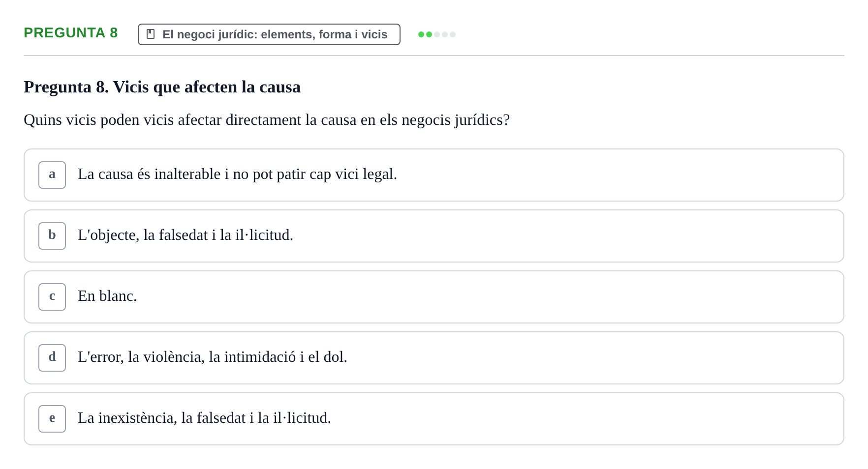Select answer d: L'error, la violència

[434, 358]
